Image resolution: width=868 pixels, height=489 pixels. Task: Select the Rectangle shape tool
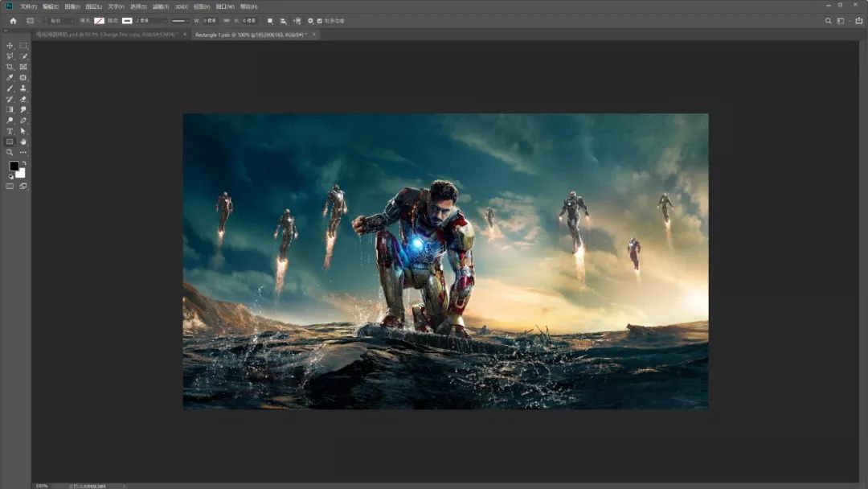[x=10, y=142]
